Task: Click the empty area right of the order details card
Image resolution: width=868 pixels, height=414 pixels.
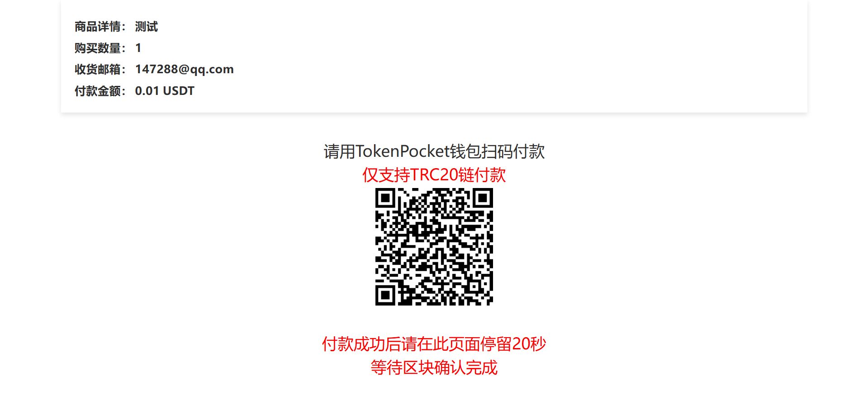Action: (838, 56)
